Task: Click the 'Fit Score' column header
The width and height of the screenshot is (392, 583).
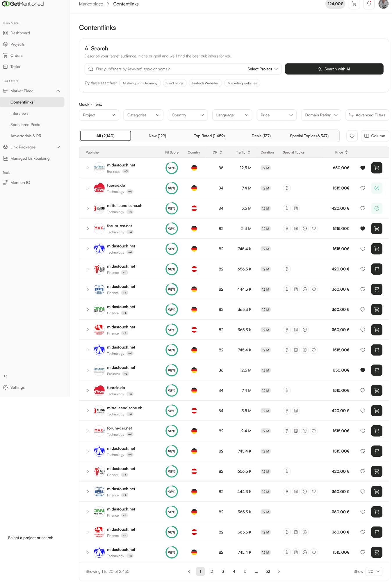Action: [172, 152]
